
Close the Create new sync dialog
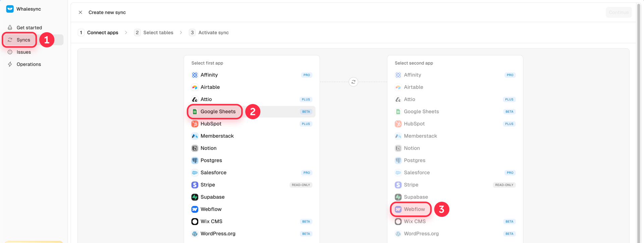click(x=80, y=12)
